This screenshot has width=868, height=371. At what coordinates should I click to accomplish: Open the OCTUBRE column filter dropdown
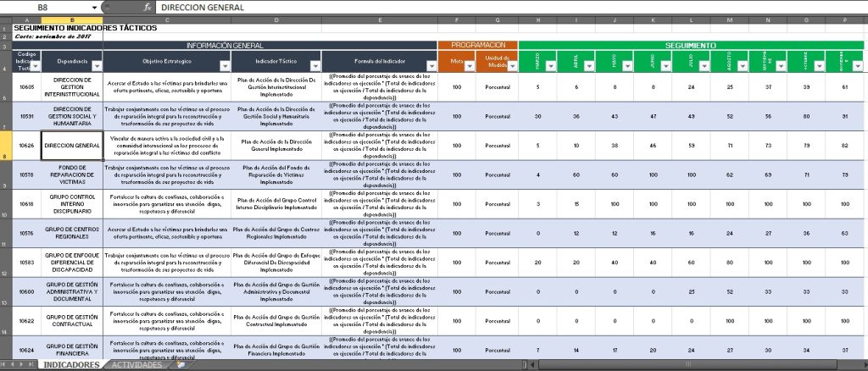(819, 66)
